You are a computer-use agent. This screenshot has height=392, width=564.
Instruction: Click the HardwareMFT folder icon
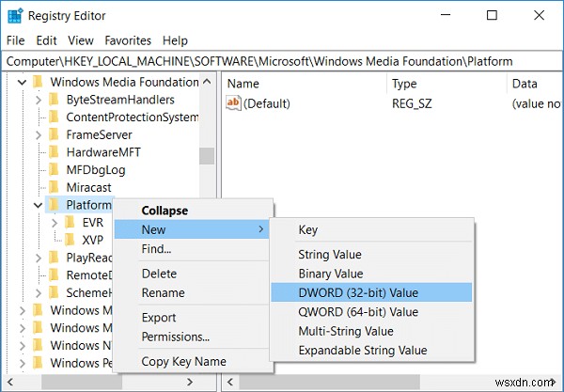(55, 152)
